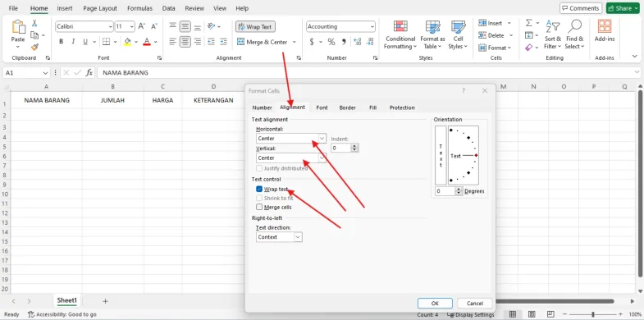Apply Percent Style format

click(x=331, y=42)
